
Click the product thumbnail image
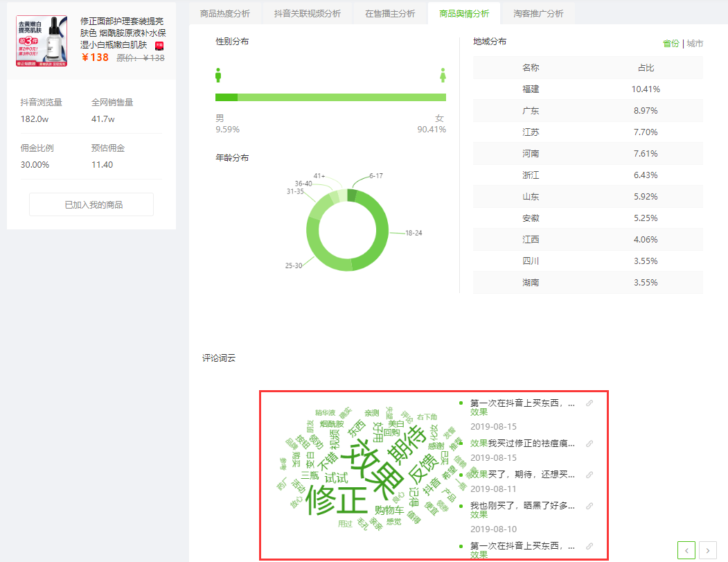42,41
